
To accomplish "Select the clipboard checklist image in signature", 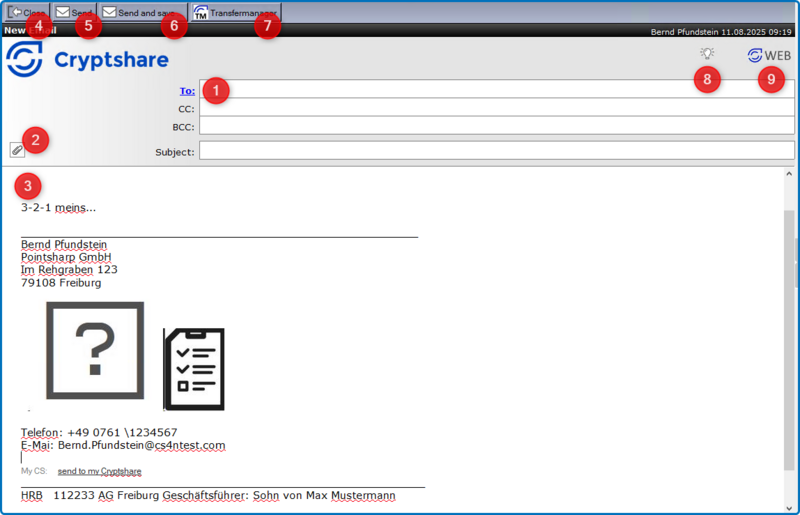I will point(194,368).
